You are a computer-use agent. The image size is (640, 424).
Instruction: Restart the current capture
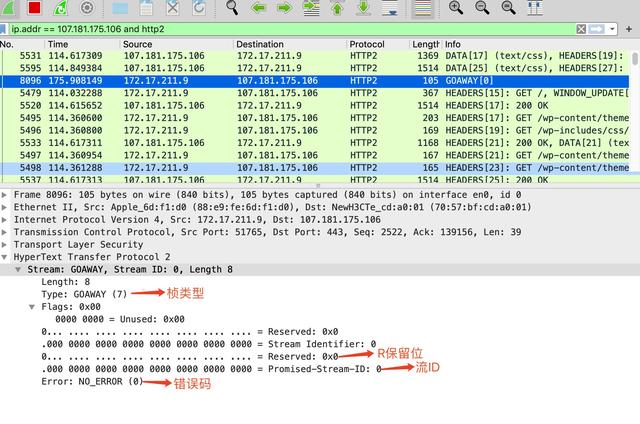tap(60, 7)
